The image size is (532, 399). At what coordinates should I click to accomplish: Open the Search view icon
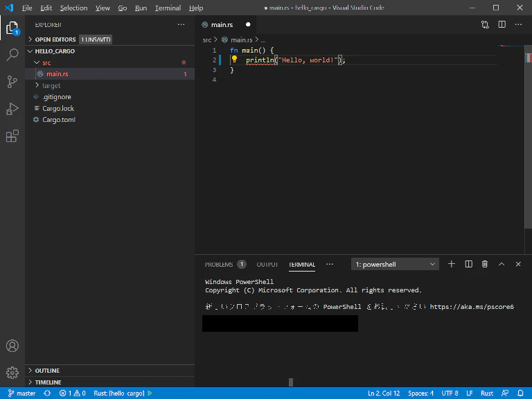12,55
